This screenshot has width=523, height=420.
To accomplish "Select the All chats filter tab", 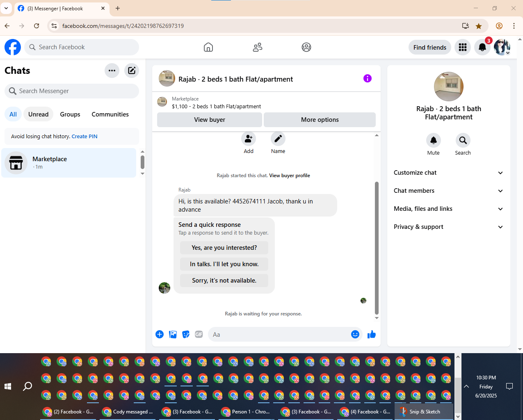I will 13,114.
